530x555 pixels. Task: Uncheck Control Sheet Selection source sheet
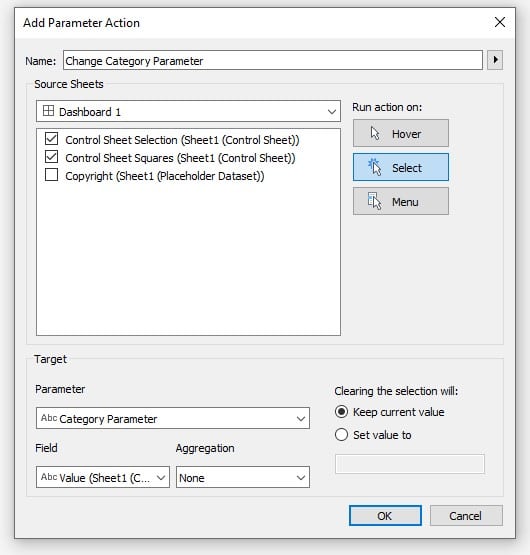[51, 138]
